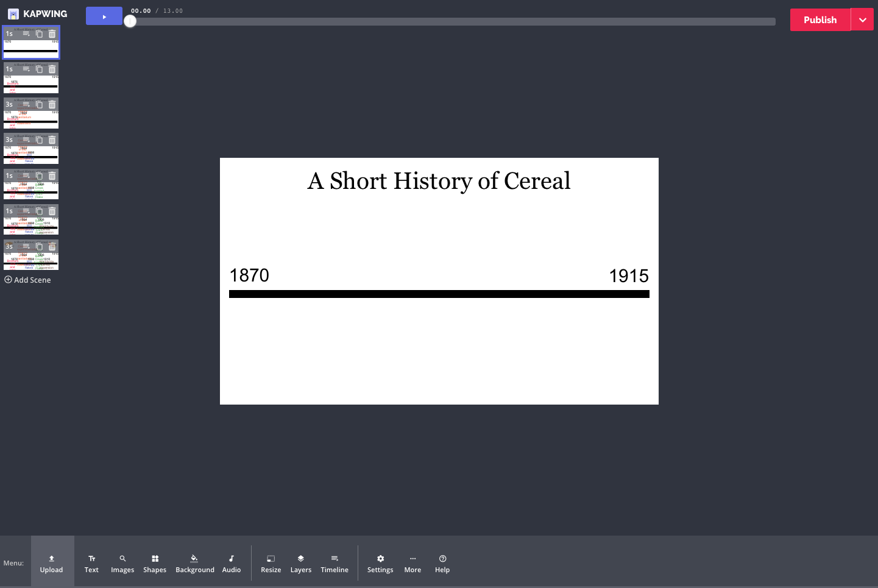This screenshot has width=878, height=588.
Task: Open the fourth scene's timeline icon
Action: pos(26,140)
